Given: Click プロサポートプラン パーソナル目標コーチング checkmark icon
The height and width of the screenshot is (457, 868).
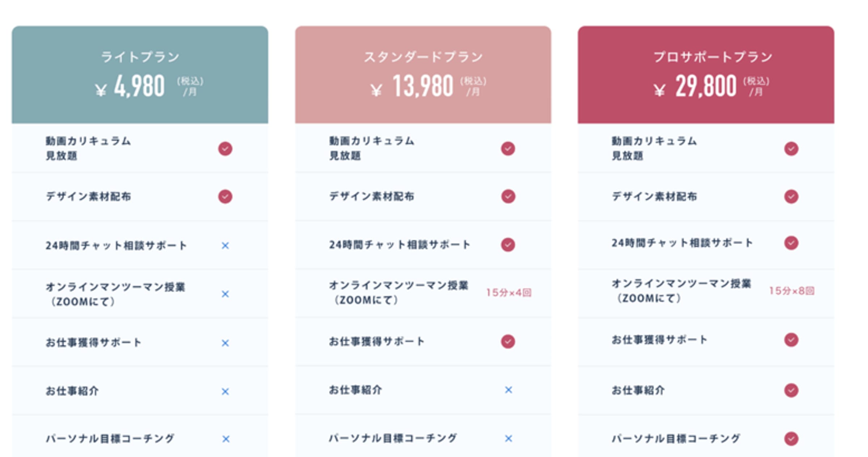Looking at the screenshot, I should [791, 439].
